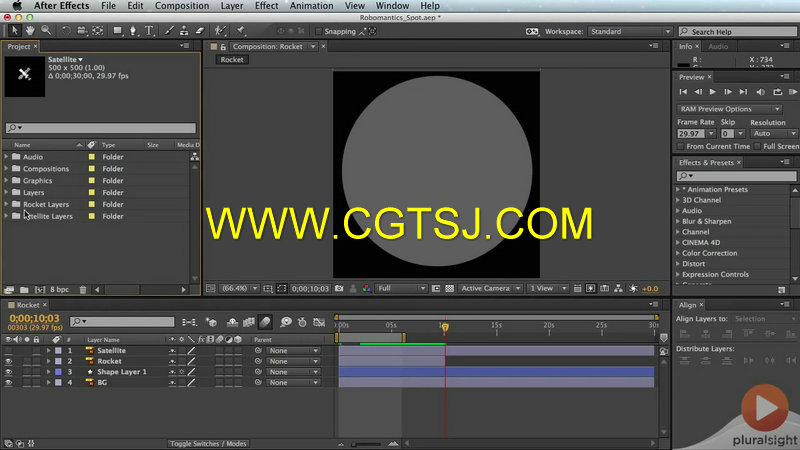Image resolution: width=800 pixels, height=450 pixels.
Task: Expand Satellite layer properties
Action: click(48, 351)
